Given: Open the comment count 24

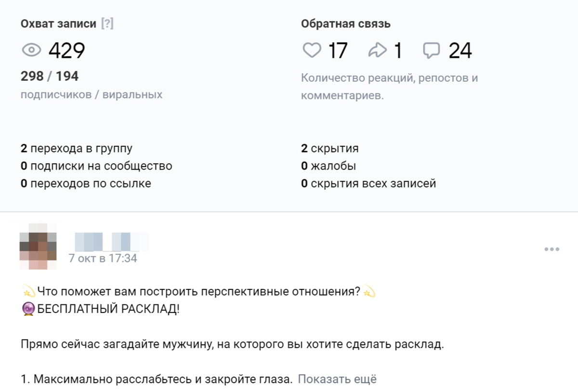Looking at the screenshot, I should coord(460,49).
